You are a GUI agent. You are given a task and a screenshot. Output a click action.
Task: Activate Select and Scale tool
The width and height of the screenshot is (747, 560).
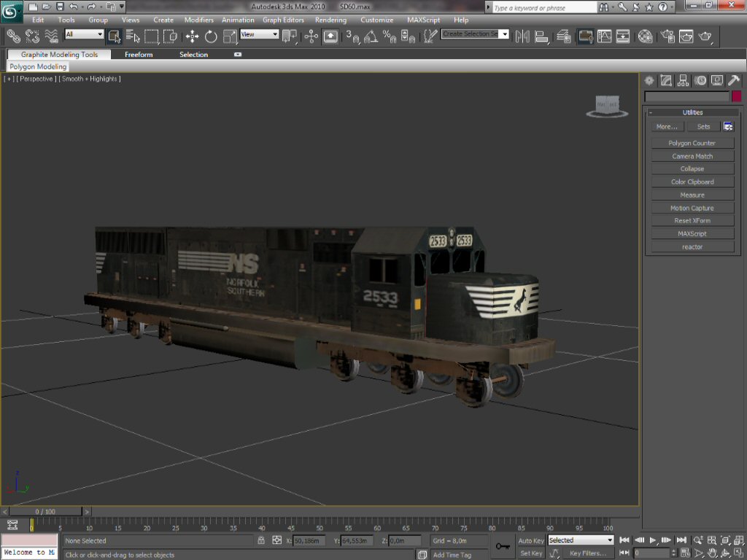pos(230,36)
